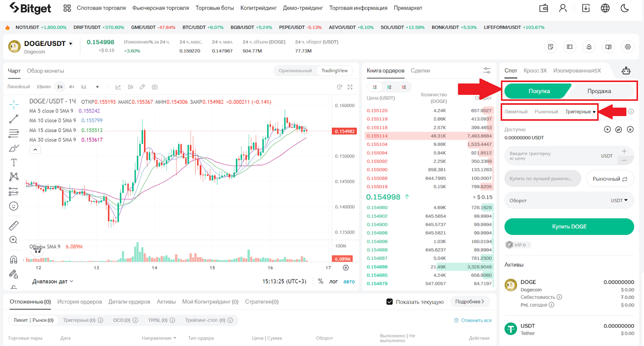Screen dimensions: 644x346
Task: Switch to Сделки tab
Action: click(420, 70)
